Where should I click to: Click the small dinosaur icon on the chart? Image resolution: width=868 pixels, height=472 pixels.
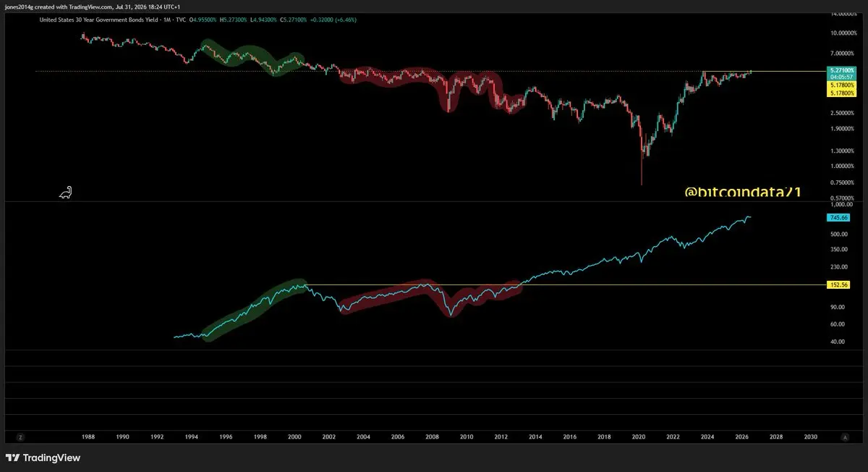65,193
